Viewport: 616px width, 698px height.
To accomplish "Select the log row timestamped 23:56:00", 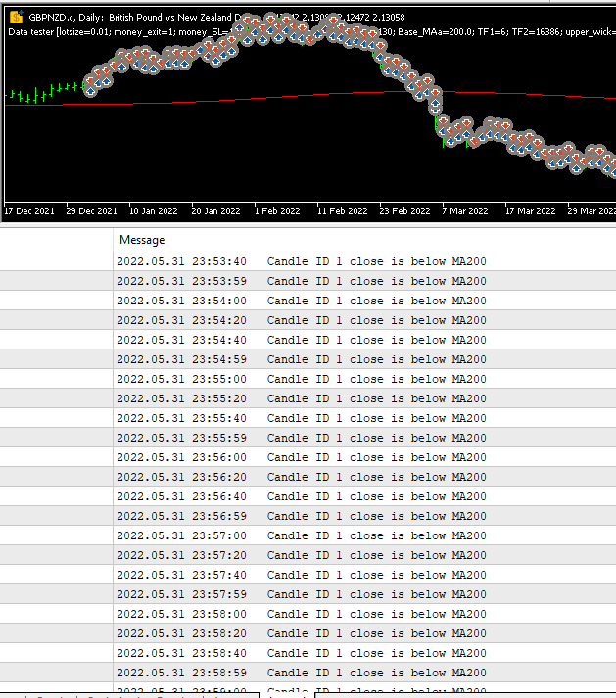I will click(x=308, y=457).
